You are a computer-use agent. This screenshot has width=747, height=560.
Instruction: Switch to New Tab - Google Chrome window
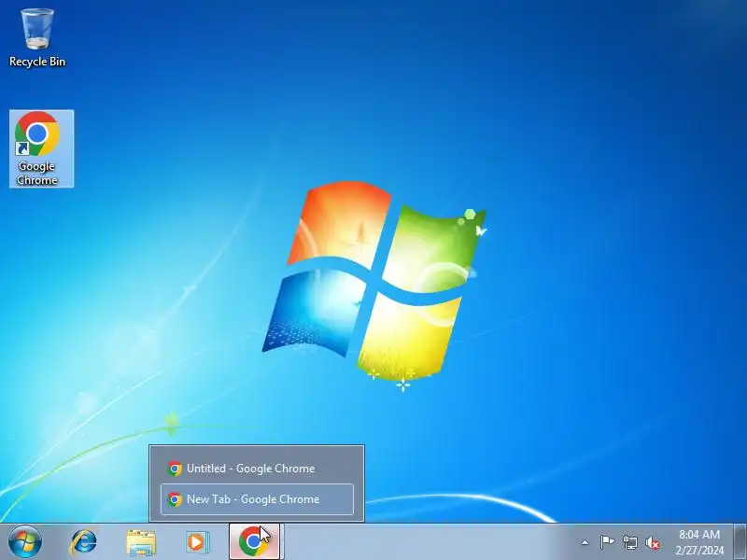coord(258,499)
